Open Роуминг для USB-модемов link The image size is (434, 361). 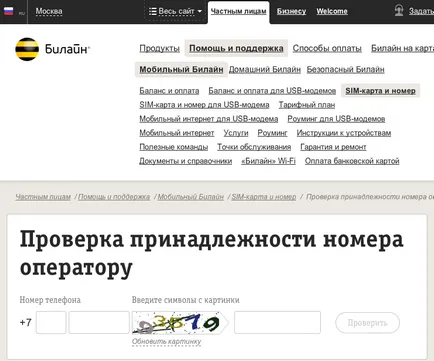[336, 119]
